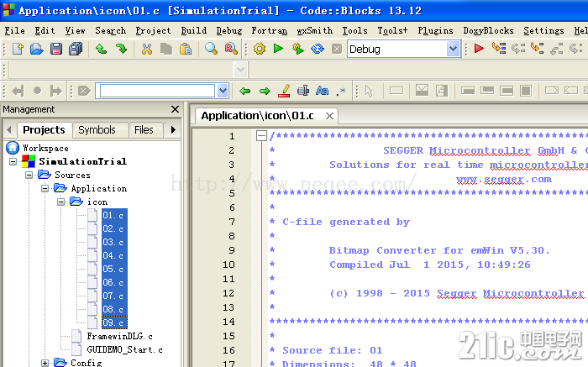Run the program with the green play icon
Screen dimensions: 588x367
278,49
